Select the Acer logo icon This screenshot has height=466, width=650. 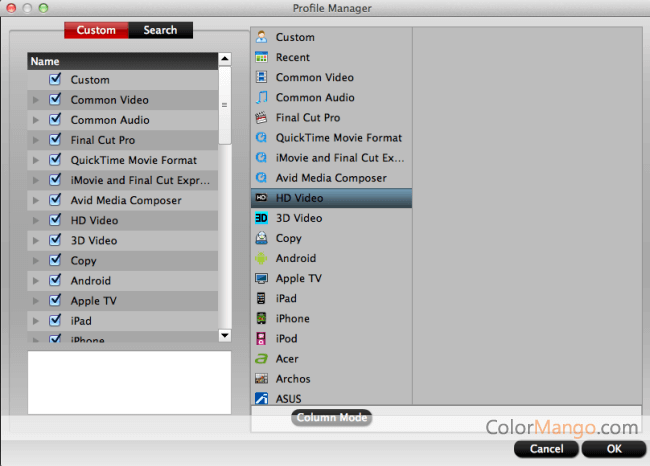261,359
